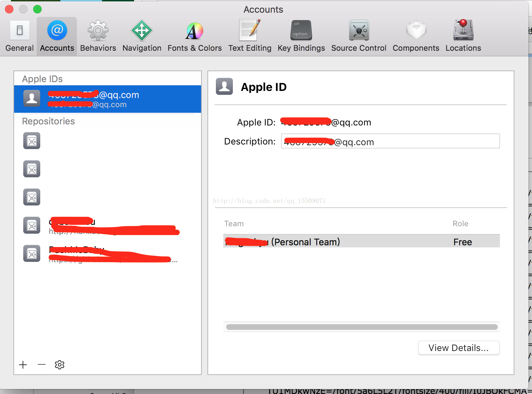Click the yellow minimize window button
The height and width of the screenshot is (394, 532).
pos(23,9)
